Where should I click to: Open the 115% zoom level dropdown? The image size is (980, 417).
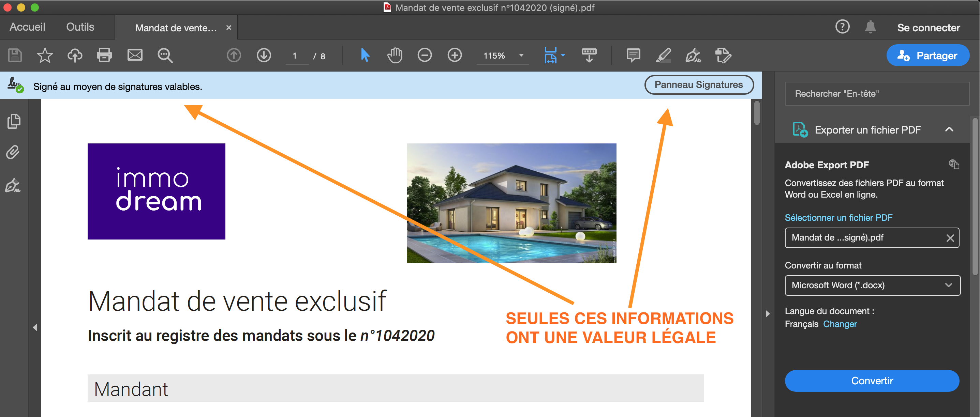click(x=521, y=56)
